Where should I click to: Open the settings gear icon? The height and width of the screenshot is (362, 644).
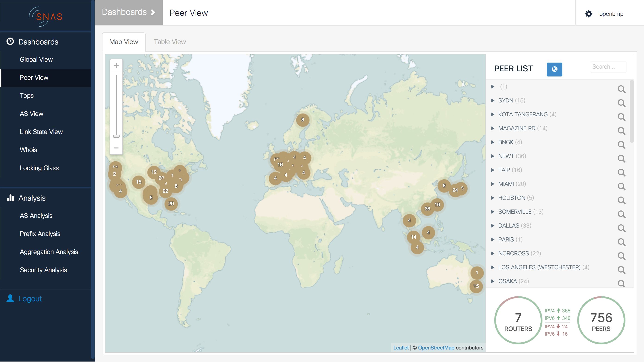tap(589, 14)
